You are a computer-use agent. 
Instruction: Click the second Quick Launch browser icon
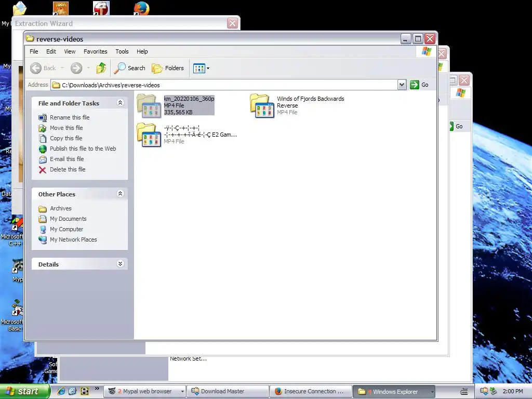pyautogui.click(x=73, y=391)
